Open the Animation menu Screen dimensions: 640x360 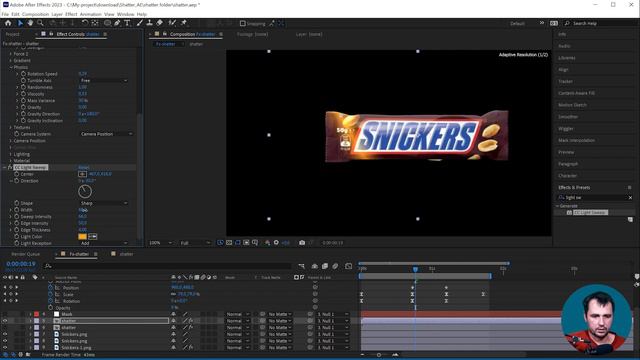tap(90, 14)
